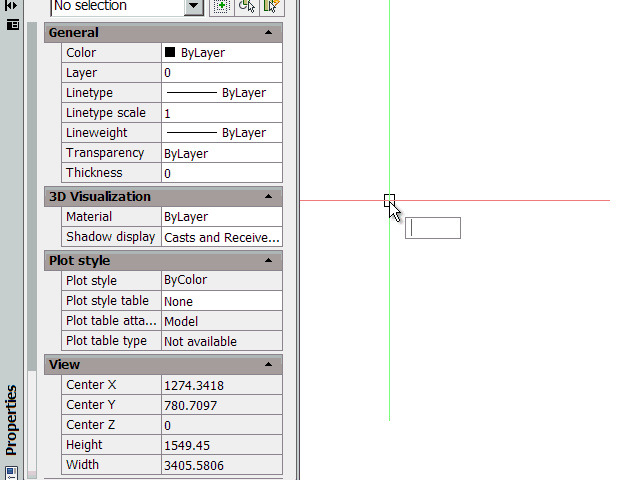Click the Plot table attached Model value

pyautogui.click(x=222, y=321)
